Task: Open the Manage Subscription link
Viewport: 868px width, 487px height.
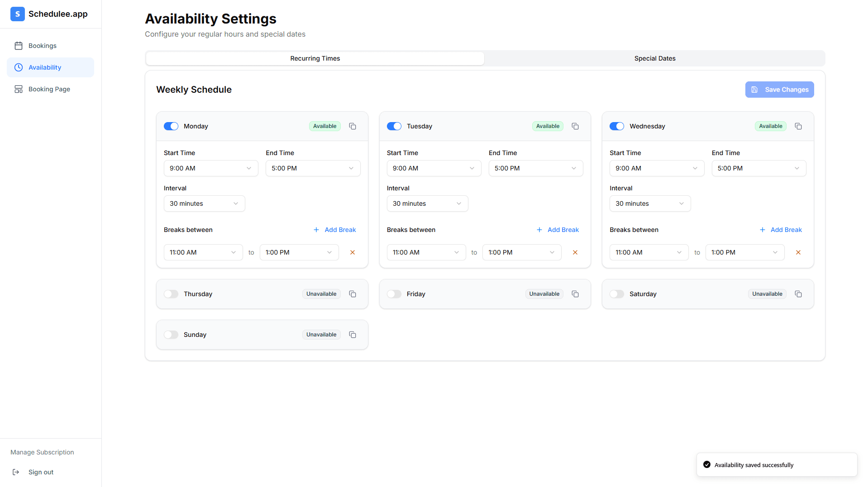Action: [42, 452]
